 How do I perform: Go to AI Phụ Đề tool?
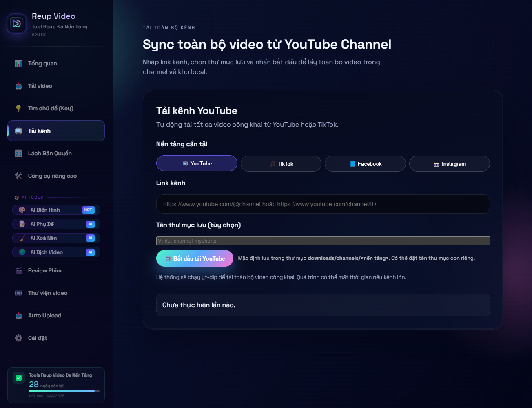tap(56, 224)
